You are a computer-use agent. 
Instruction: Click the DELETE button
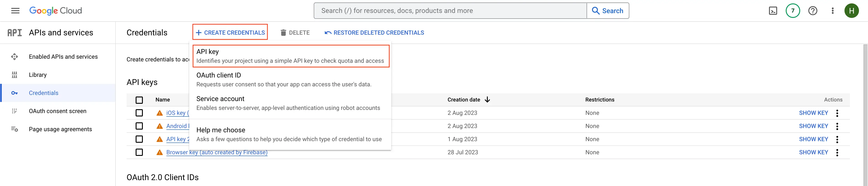click(x=295, y=33)
